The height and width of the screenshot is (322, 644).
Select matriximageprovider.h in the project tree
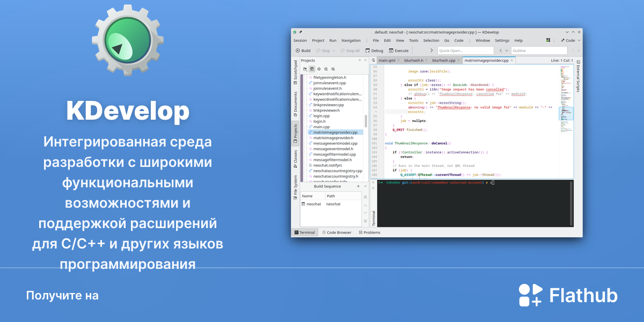(331, 138)
